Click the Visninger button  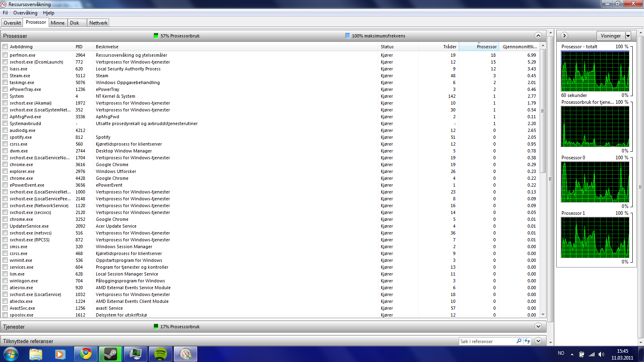tap(611, 36)
